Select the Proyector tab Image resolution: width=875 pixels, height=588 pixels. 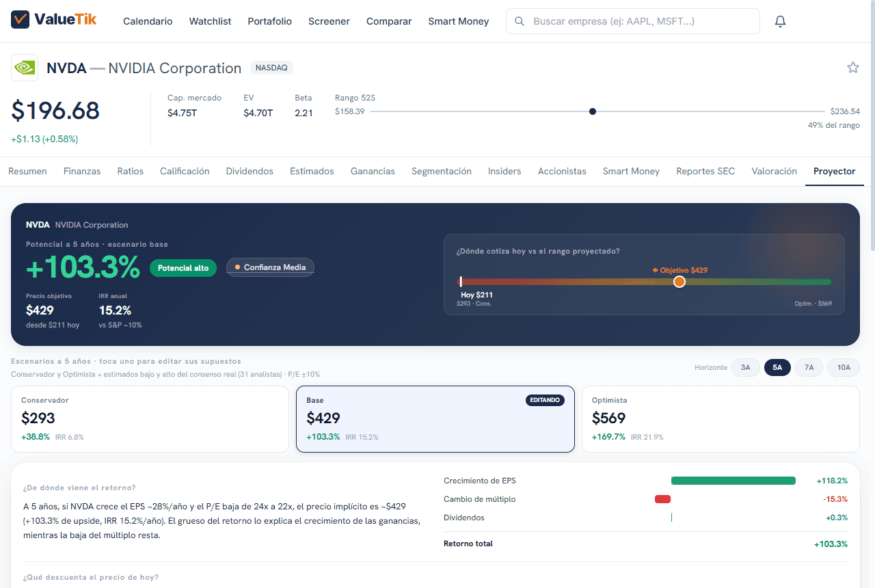click(x=834, y=172)
